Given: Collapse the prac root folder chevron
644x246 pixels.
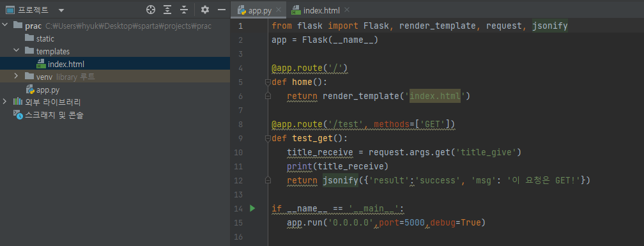Looking at the screenshot, I should tap(5, 26).
